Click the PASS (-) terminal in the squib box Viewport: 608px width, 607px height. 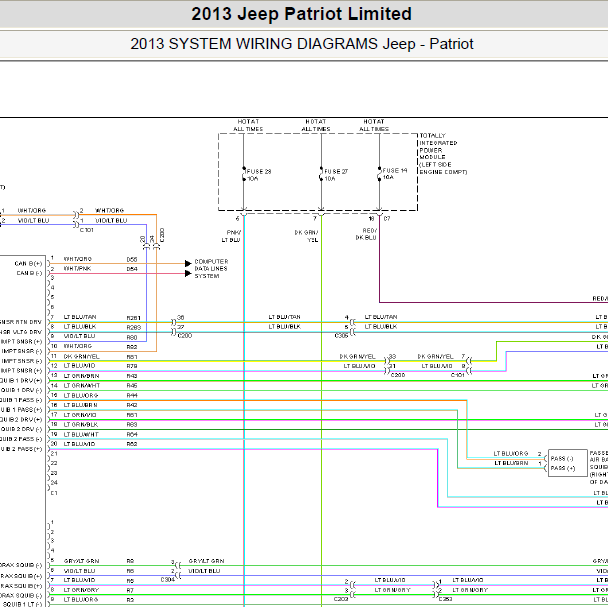coord(562,458)
